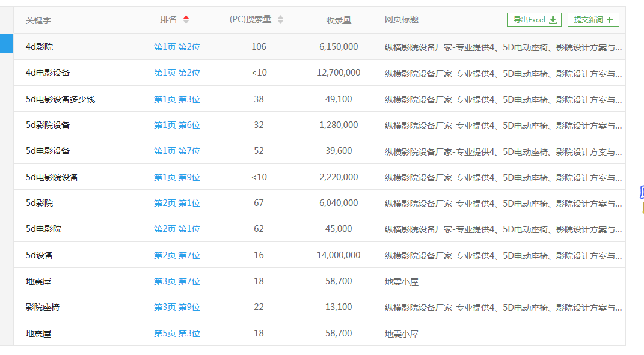This screenshot has width=644, height=355.
Task: Click the 关键字 column header
Action: pos(38,20)
